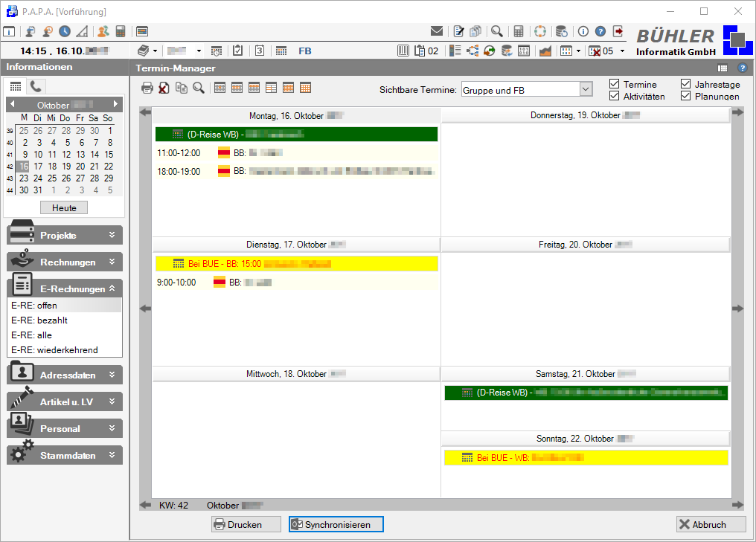This screenshot has height=542, width=756.
Task: Open the 9:00-10:00 BB appointment on Tuesday
Action: point(295,283)
